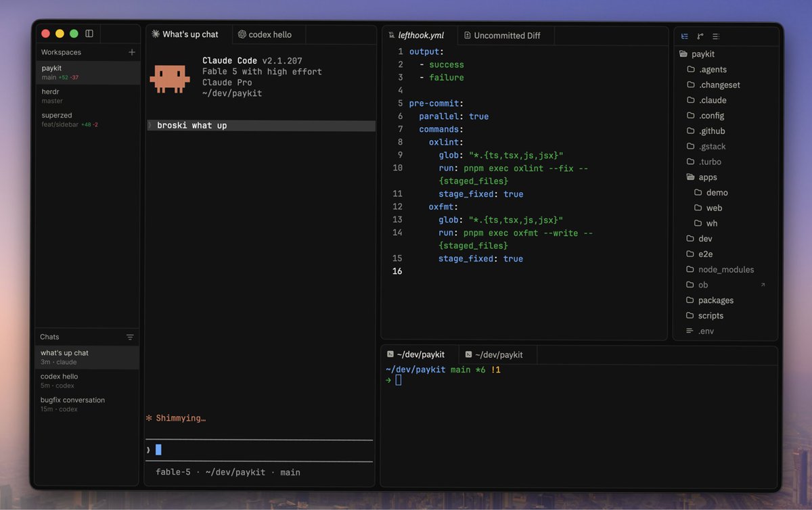Click the 'oxfmt:' key in editor
The width and height of the screenshot is (812, 510).
click(444, 207)
